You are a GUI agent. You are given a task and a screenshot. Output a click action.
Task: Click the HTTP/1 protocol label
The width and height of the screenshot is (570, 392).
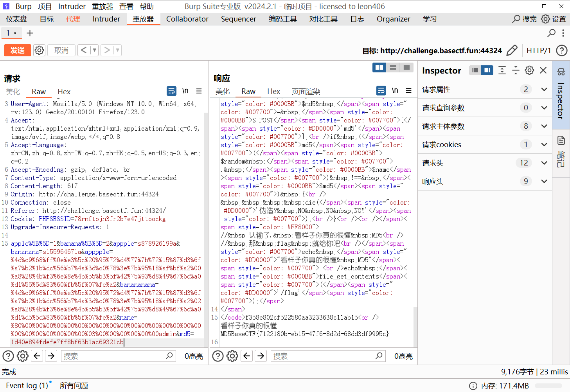click(x=539, y=50)
